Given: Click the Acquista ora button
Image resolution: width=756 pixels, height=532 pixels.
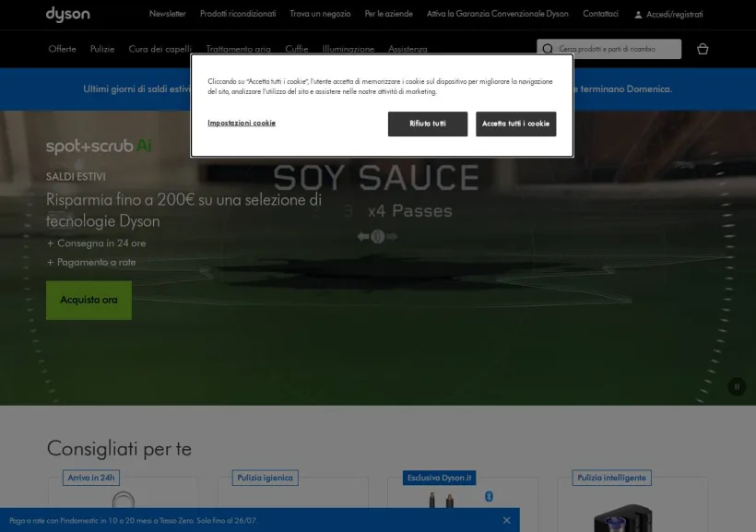Looking at the screenshot, I should click(89, 300).
